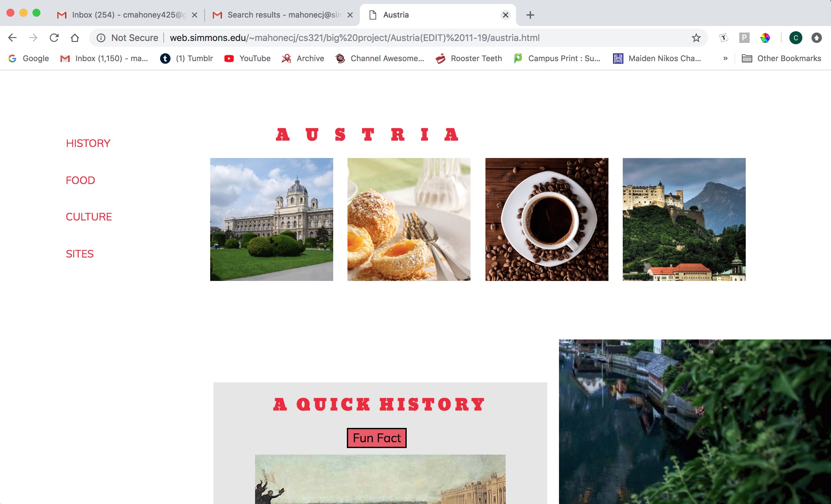Switch to the Inbox (254) Gmail tab

(128, 15)
